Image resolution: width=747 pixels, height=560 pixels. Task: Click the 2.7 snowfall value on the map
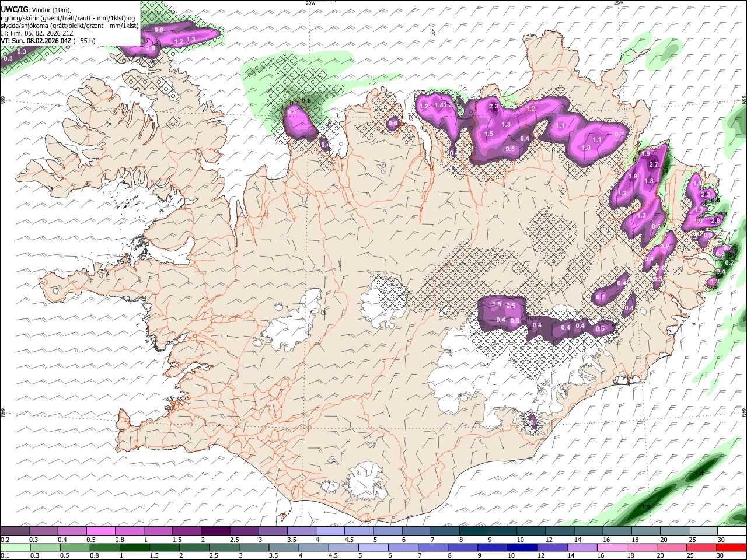tap(654, 165)
